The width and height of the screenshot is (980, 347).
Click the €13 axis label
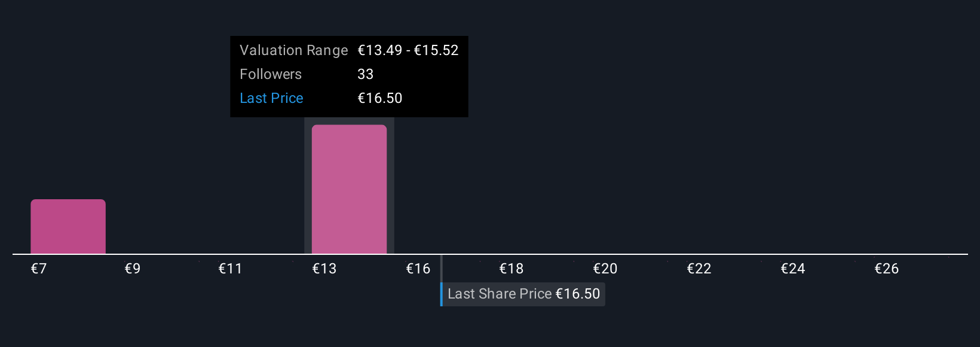pyautogui.click(x=324, y=269)
